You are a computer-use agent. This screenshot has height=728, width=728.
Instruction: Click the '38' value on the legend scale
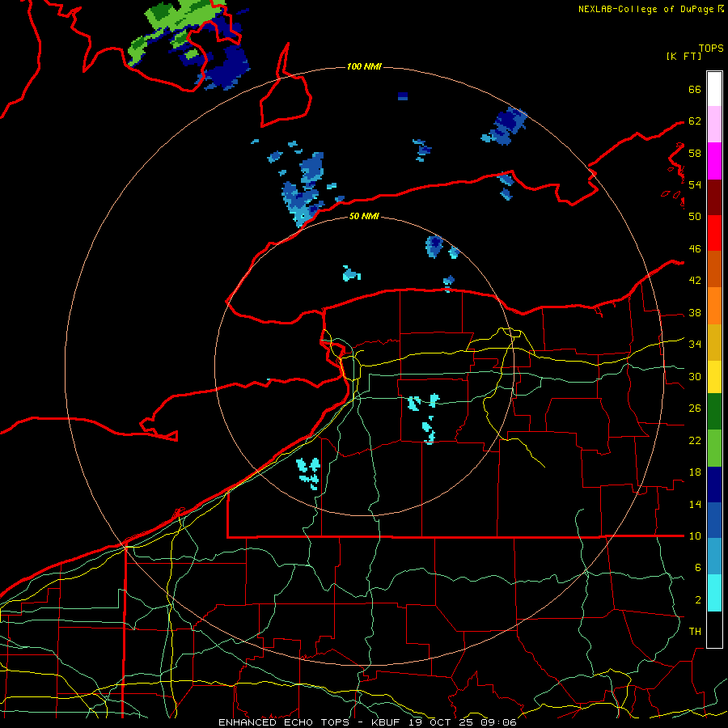695,313
